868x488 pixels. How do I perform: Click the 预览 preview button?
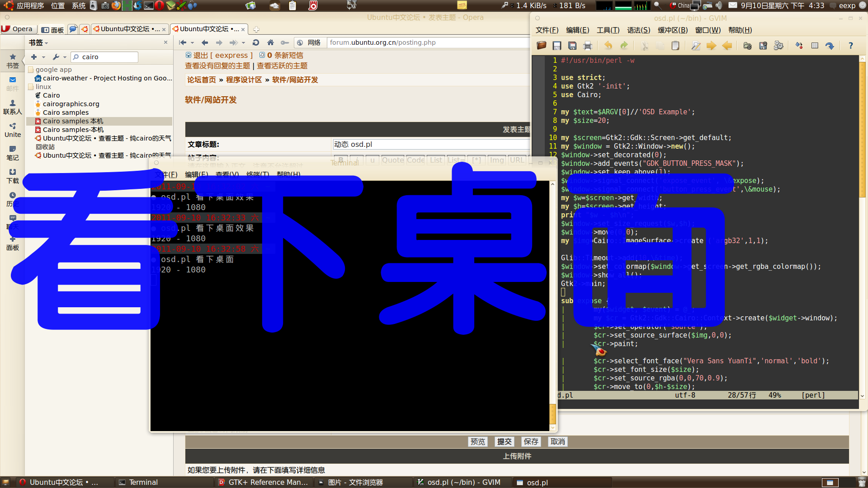coord(478,441)
